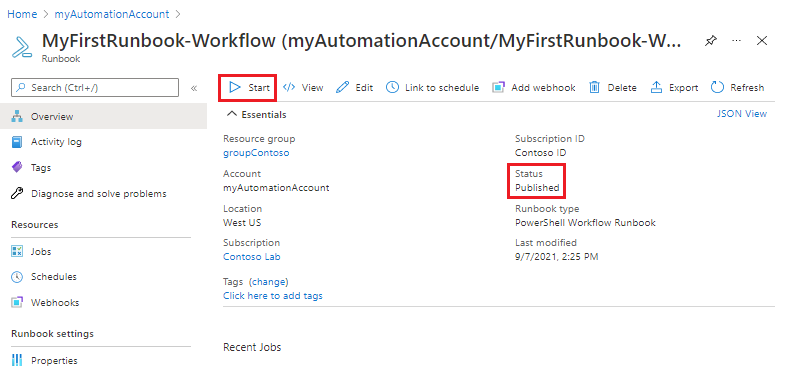
Task: Click the Jobs sidebar icon
Action: (17, 252)
